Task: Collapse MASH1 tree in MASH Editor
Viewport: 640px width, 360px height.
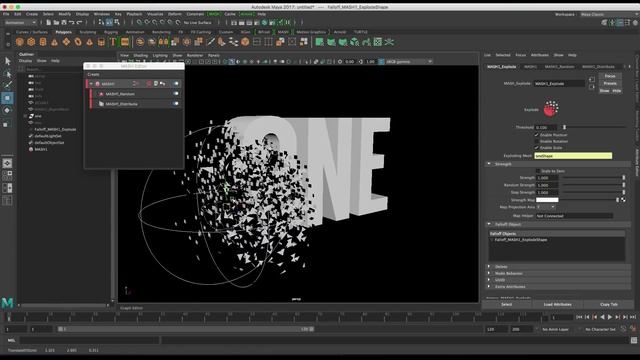Action: (x=91, y=84)
